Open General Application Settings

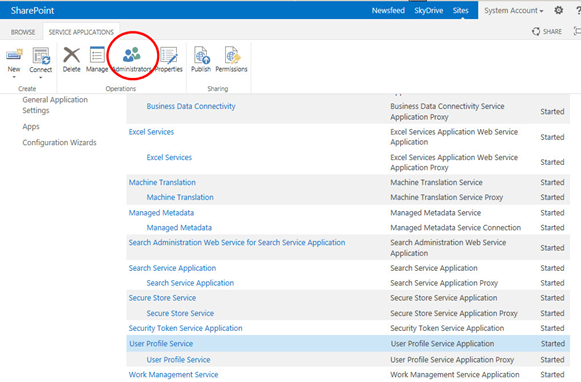(55, 105)
